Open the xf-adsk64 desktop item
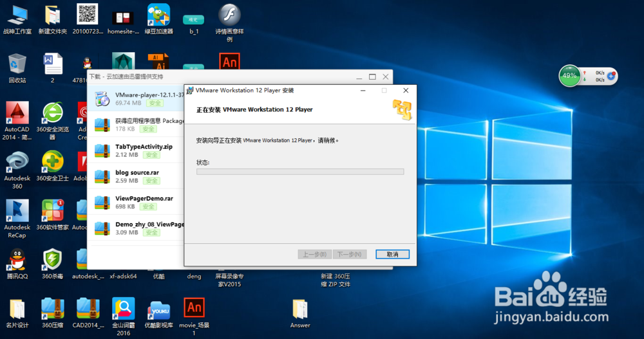The width and height of the screenshot is (644, 339). coord(123,276)
